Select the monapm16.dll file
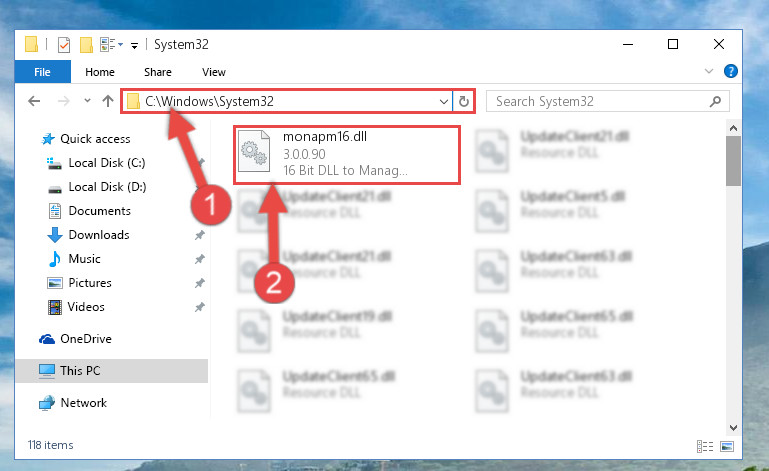Image resolution: width=769 pixels, height=471 pixels. tap(347, 155)
